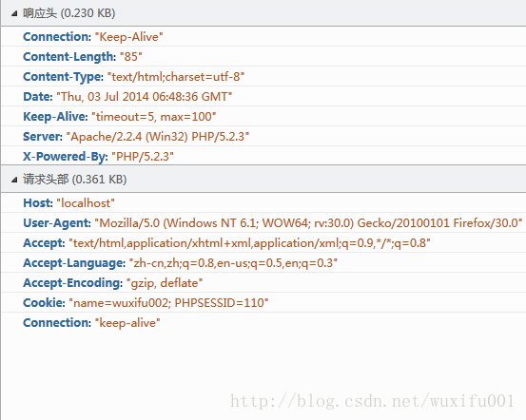This screenshot has width=526, height=420.
Task: Select the Cookie name=wuxifu002 value
Action: click(168, 303)
